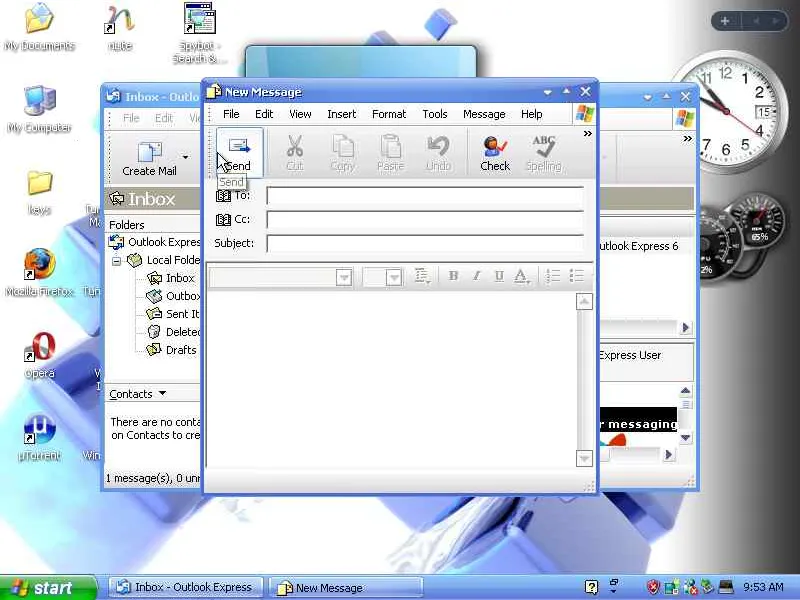Screen dimensions: 800x600
Task: Click the Undo toolbar icon
Action: point(438,146)
